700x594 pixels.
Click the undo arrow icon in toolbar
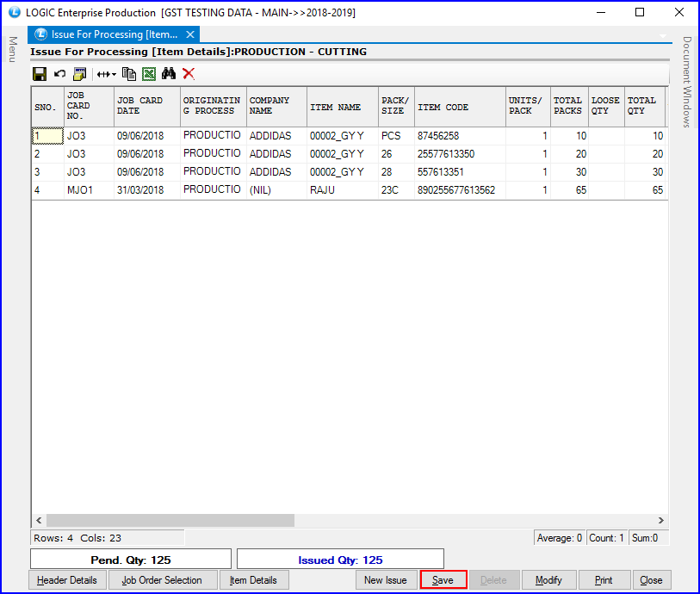click(x=59, y=74)
